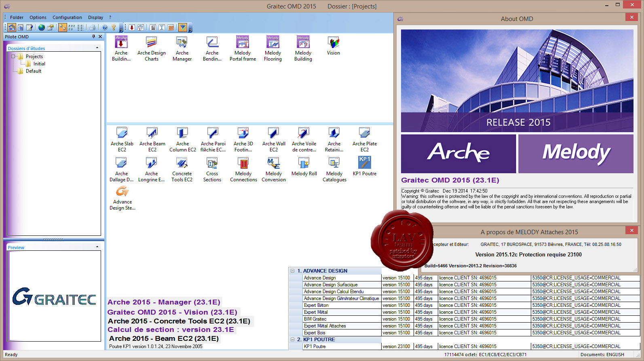Launch Advance Design Steel

(122, 198)
